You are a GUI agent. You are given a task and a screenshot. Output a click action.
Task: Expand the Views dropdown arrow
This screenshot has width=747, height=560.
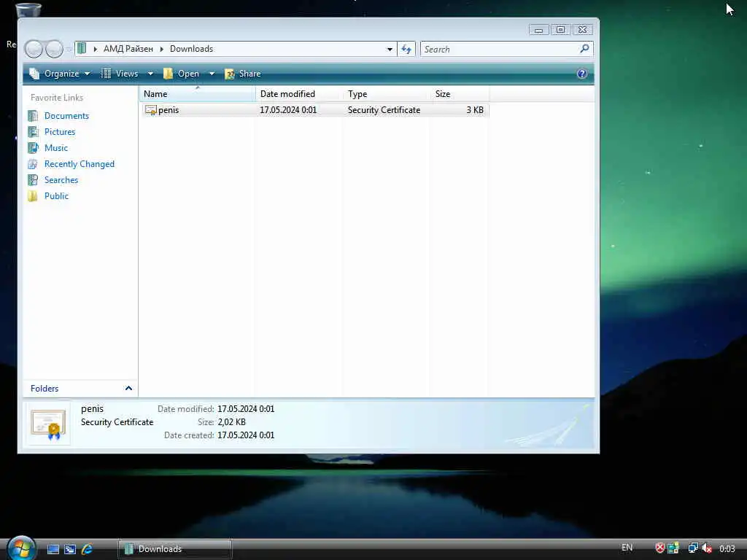(150, 74)
